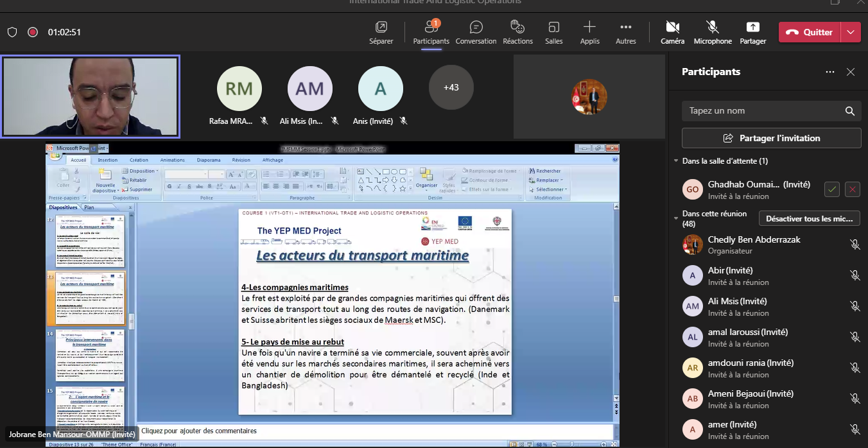Admit Ghadhab Oumaima with green checkmark
868x448 pixels.
tap(832, 189)
